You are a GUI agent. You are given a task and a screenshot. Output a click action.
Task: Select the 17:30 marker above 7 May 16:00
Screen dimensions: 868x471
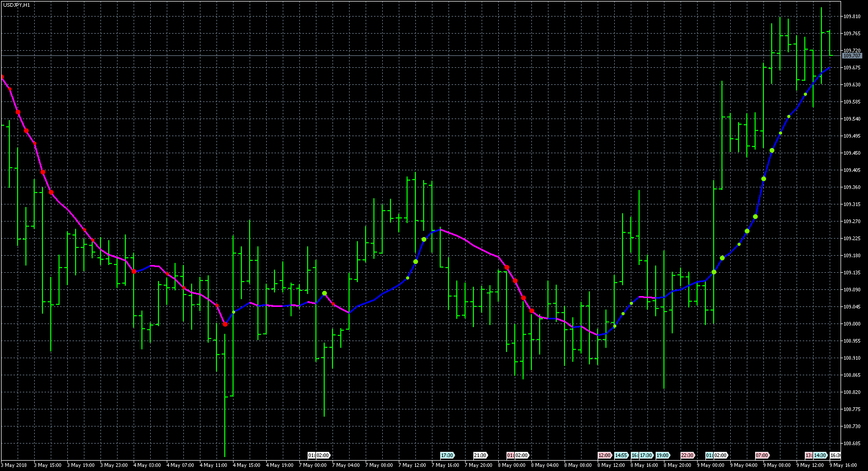447,455
